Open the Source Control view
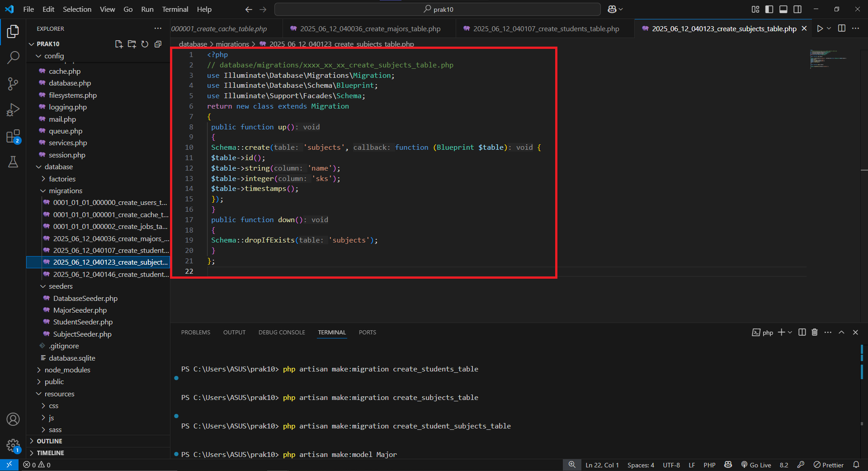Screen dimensions: 868x471 click(14, 84)
